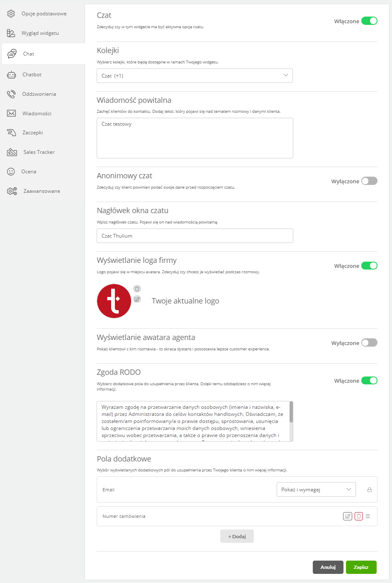Click the 'Pola dodatkowe' heading
This screenshot has width=392, height=583.
pos(124,459)
